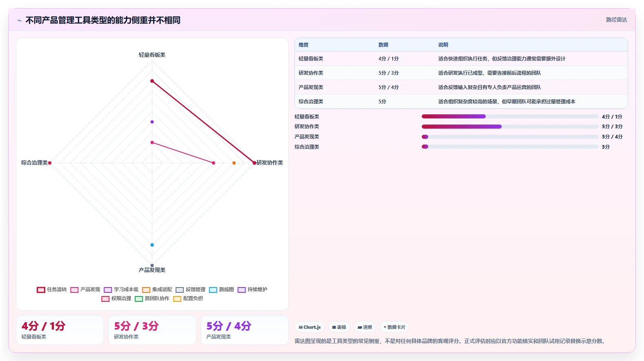Viewport: 644px width, 361px height.
Task: Click the 综合治理类 progress bar
Action: [510, 147]
